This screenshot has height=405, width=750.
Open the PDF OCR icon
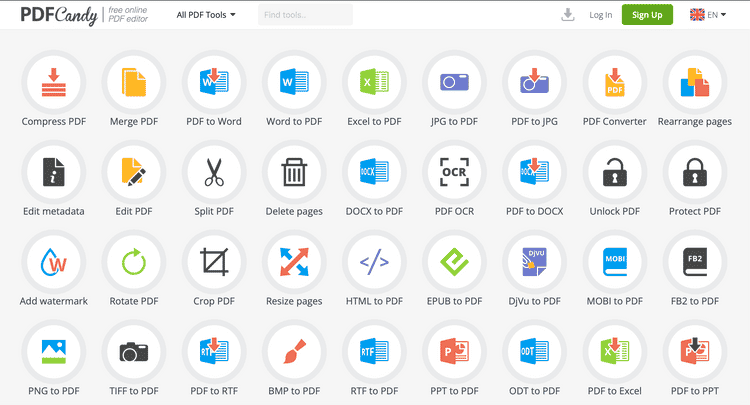click(x=454, y=172)
